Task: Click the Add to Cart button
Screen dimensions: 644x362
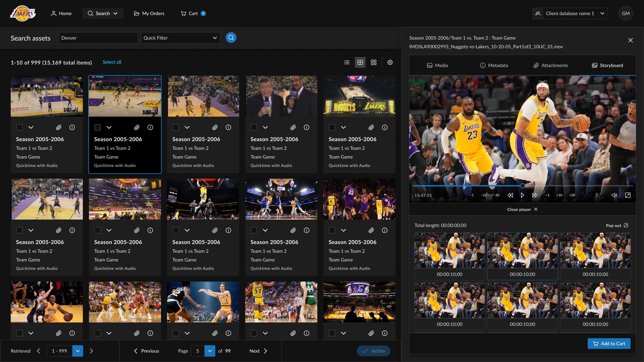Action: point(609,344)
